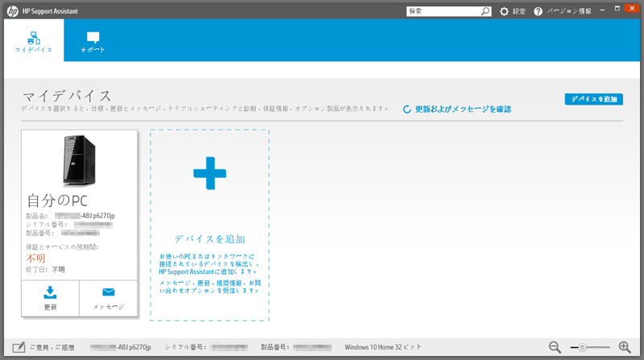Open 設定 via the gear icon
The height and width of the screenshot is (360, 644).
(x=504, y=11)
